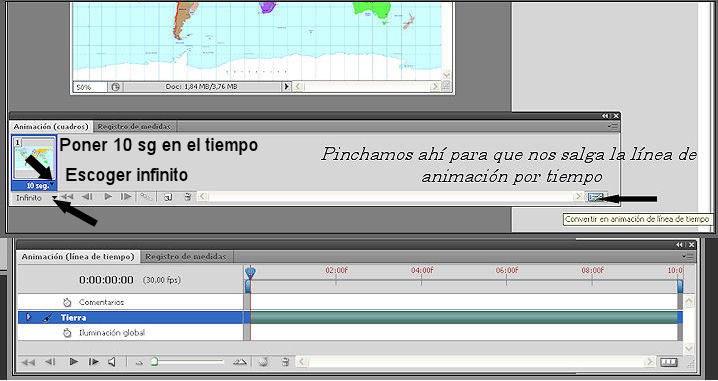Screen dimensions: 718x381
Task: Click the timeline panel trash icon
Action: coord(285,362)
